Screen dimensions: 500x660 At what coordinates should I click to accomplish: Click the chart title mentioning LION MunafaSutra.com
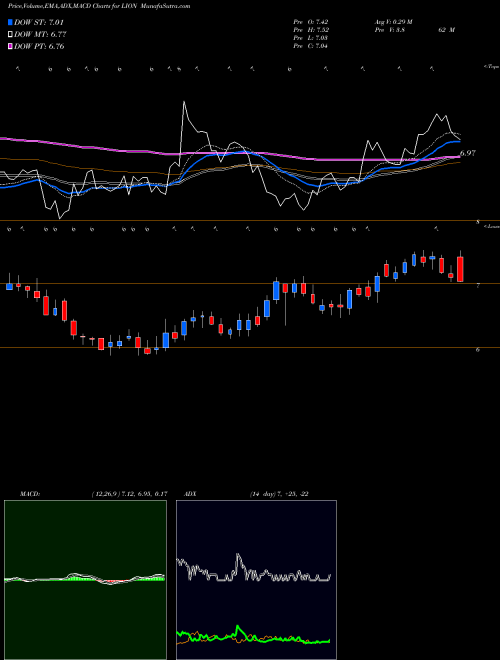(x=99, y=6)
